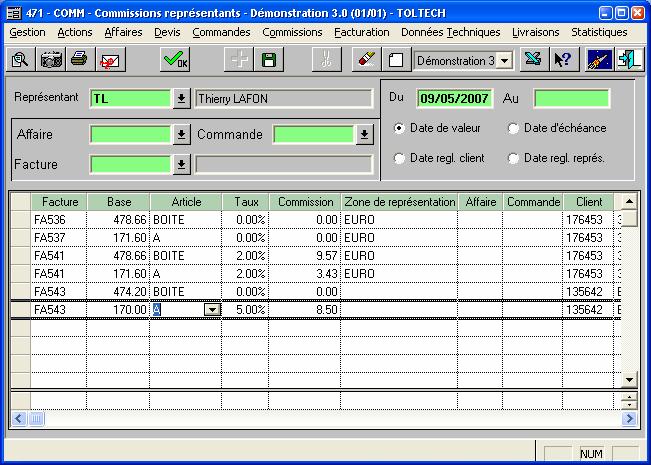651x465 pixels.
Task: Click the help question mark icon
Action: point(562,60)
